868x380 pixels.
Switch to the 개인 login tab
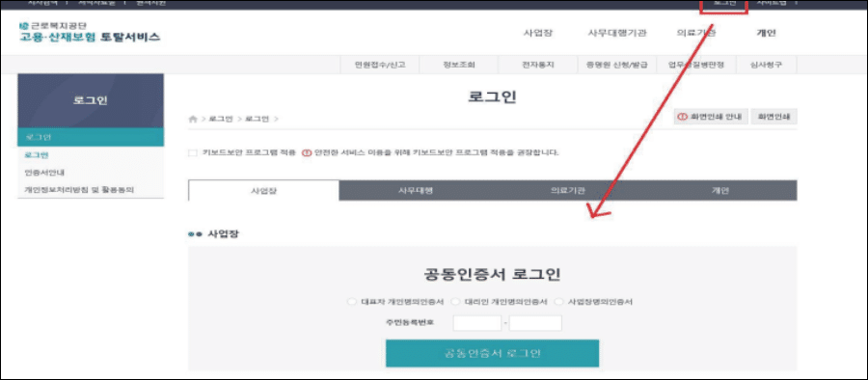tap(720, 191)
